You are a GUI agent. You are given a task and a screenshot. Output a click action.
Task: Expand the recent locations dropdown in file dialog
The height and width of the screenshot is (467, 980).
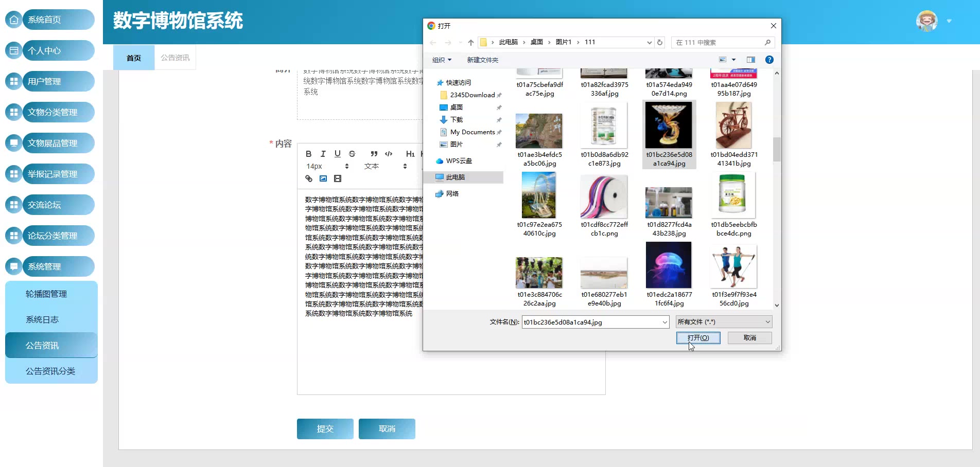[x=460, y=42]
